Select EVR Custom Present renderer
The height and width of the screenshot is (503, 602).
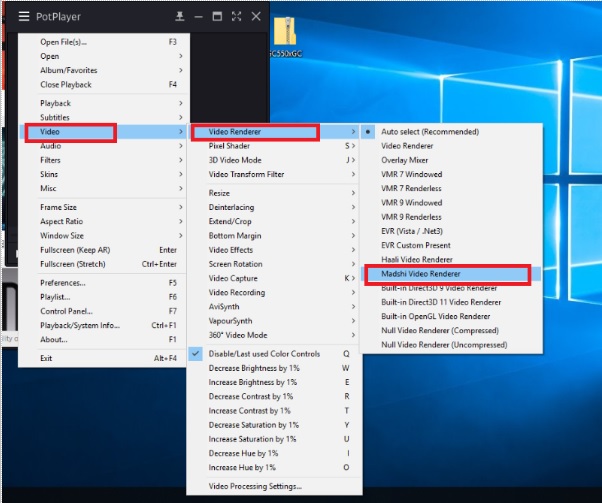click(451, 245)
